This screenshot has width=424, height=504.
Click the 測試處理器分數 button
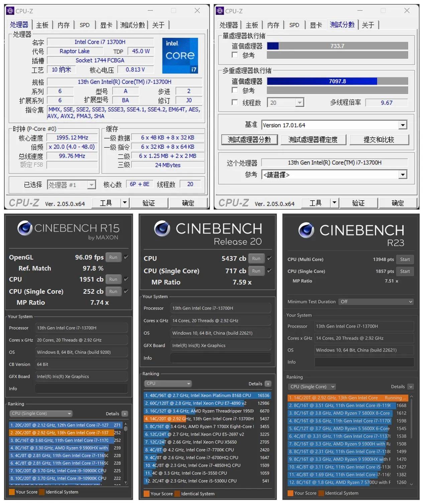249,140
